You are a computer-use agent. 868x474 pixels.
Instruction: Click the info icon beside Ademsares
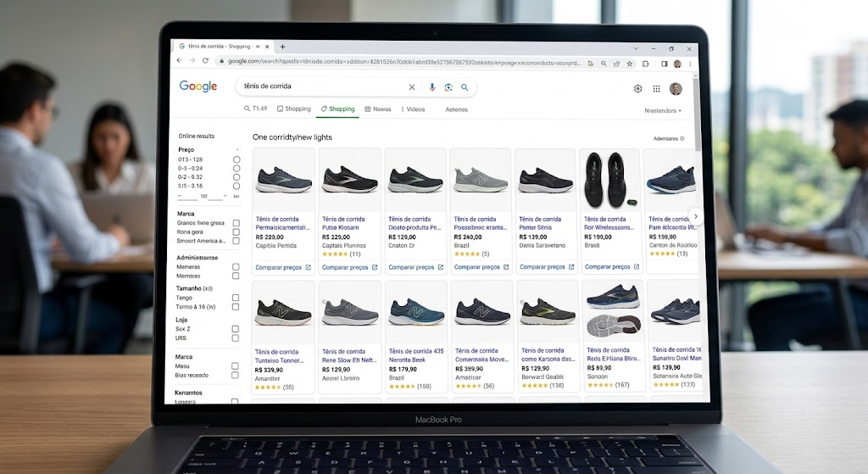coord(682,138)
